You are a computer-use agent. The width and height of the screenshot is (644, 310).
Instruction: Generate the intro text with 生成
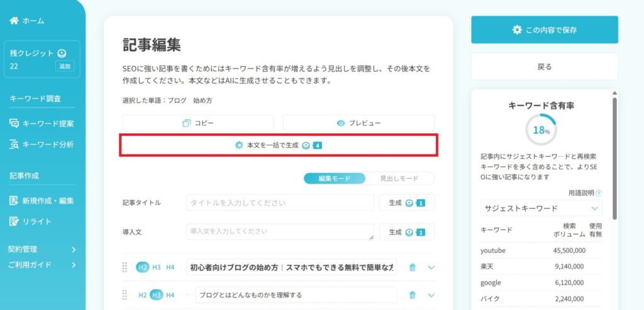407,232
